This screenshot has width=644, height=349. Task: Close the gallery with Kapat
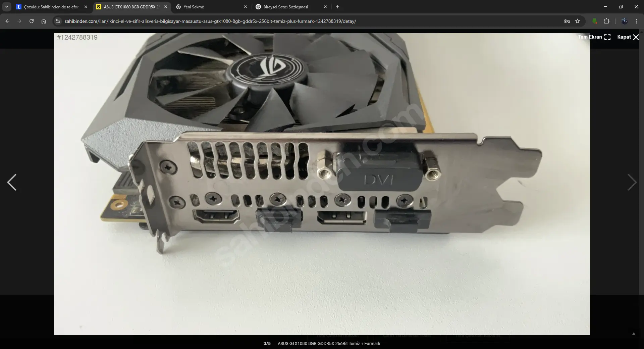click(x=628, y=37)
